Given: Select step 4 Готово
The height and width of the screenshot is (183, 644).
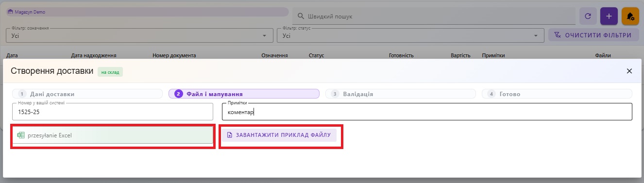Looking at the screenshot, I should click(x=557, y=94).
